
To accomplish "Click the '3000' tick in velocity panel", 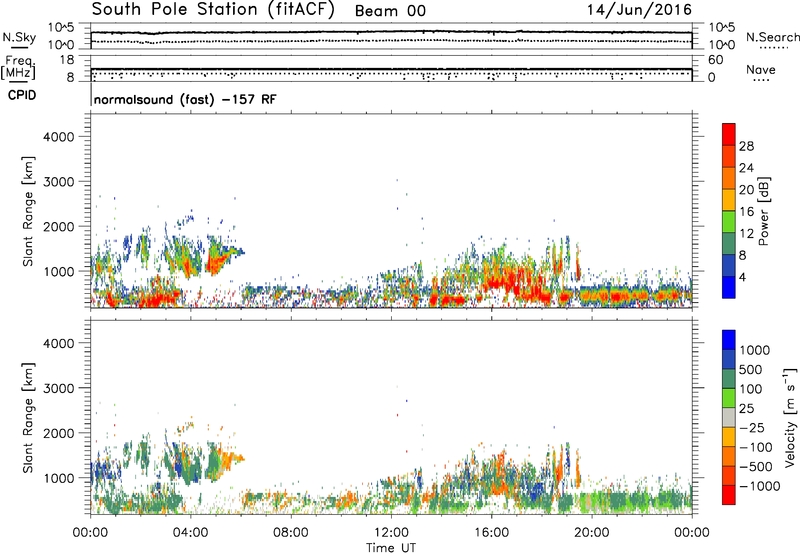I will click(58, 388).
